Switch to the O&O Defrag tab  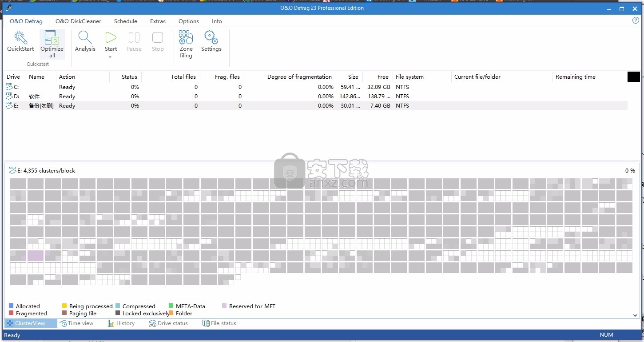26,21
